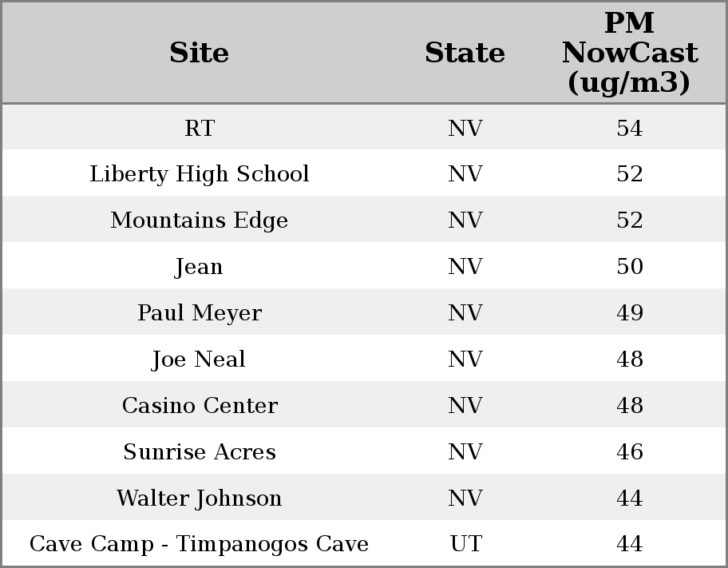This screenshot has height=568, width=728.
Task: Click the State column header
Action: pos(465,54)
